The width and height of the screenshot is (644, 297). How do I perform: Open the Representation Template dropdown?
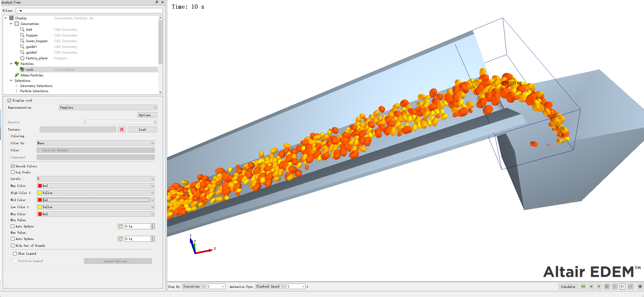(108, 107)
